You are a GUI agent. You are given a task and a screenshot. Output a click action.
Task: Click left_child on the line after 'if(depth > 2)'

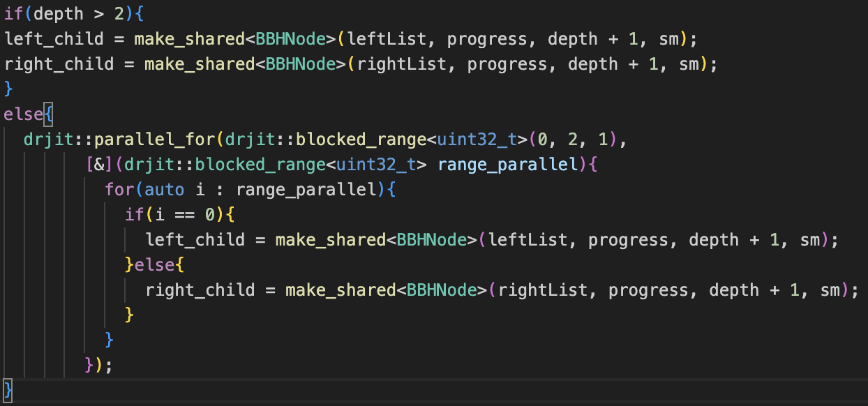[54, 38]
